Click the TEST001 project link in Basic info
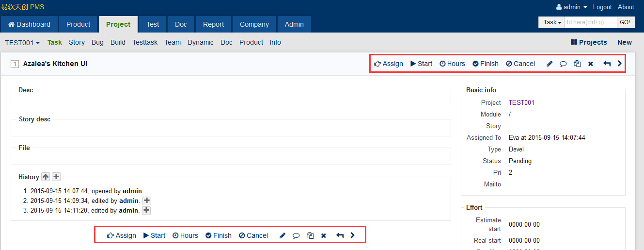 pos(521,102)
